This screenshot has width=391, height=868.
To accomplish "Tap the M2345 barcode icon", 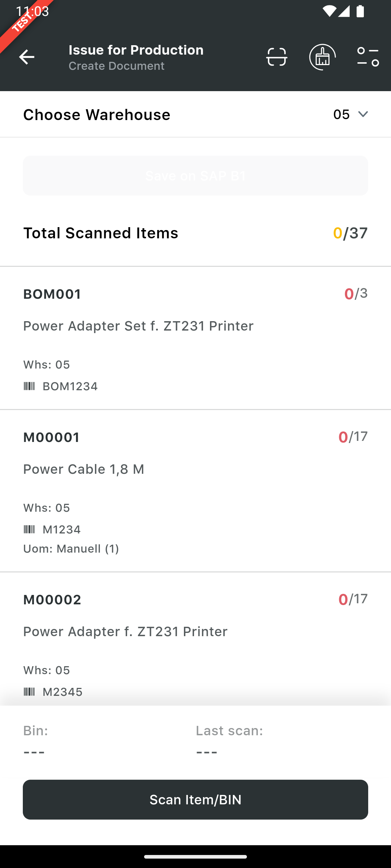I will click(29, 692).
